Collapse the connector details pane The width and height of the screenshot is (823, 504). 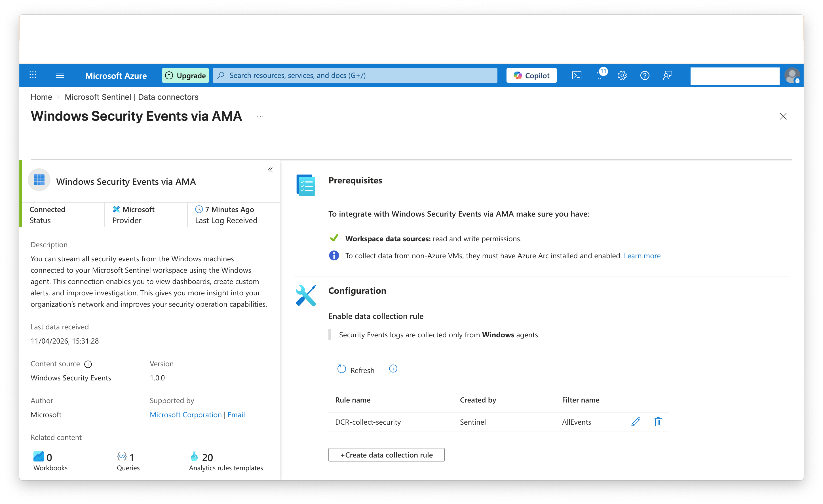(x=270, y=170)
